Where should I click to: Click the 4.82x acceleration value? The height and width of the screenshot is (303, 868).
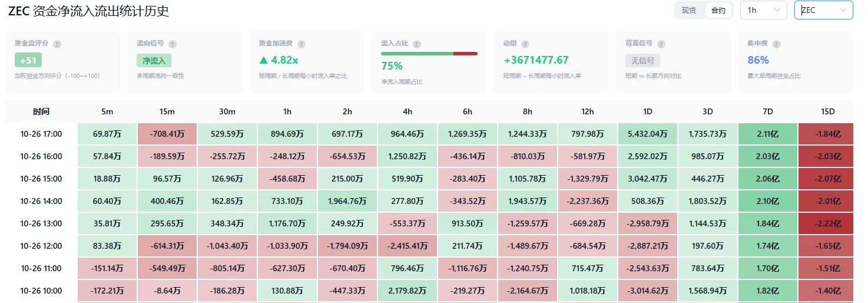(x=279, y=60)
